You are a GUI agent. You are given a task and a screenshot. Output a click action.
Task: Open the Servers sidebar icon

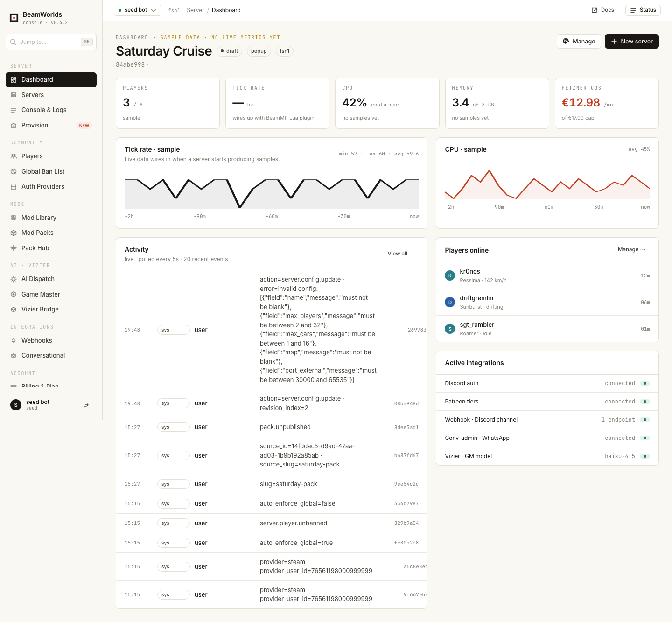pos(14,95)
